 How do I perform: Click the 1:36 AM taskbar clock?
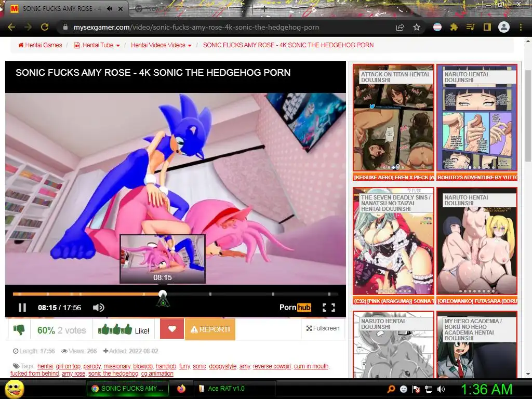pyautogui.click(x=486, y=389)
